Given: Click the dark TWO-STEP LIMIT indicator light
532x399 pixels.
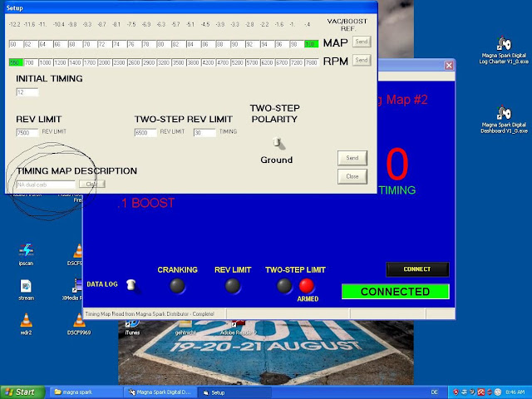Looking at the screenshot, I should tap(284, 286).
